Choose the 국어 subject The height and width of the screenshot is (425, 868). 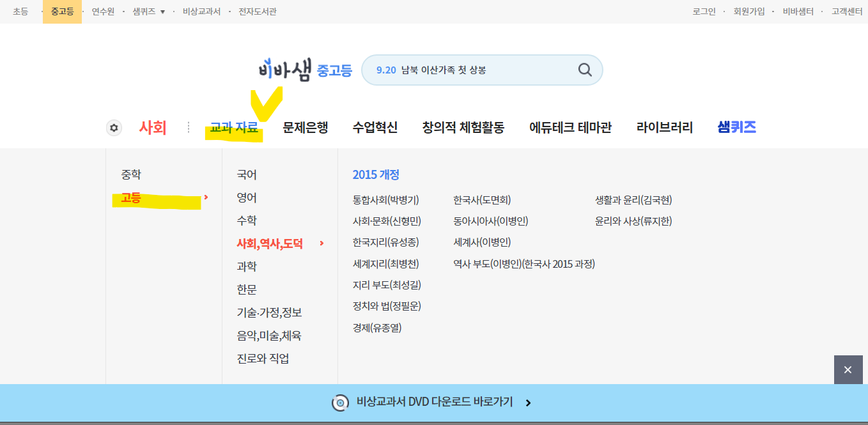[247, 174]
